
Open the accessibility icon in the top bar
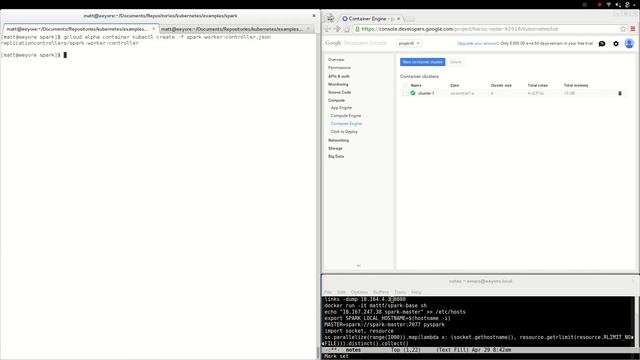627,4
